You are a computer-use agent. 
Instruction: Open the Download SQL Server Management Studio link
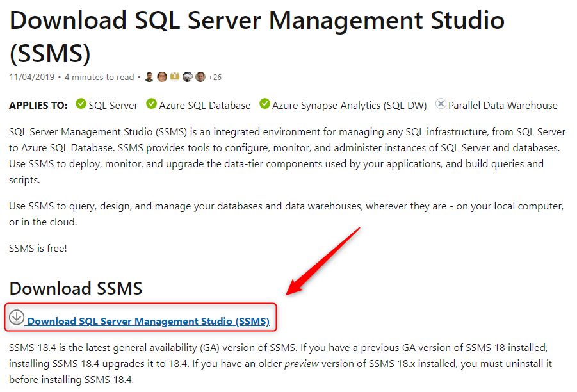coord(148,322)
